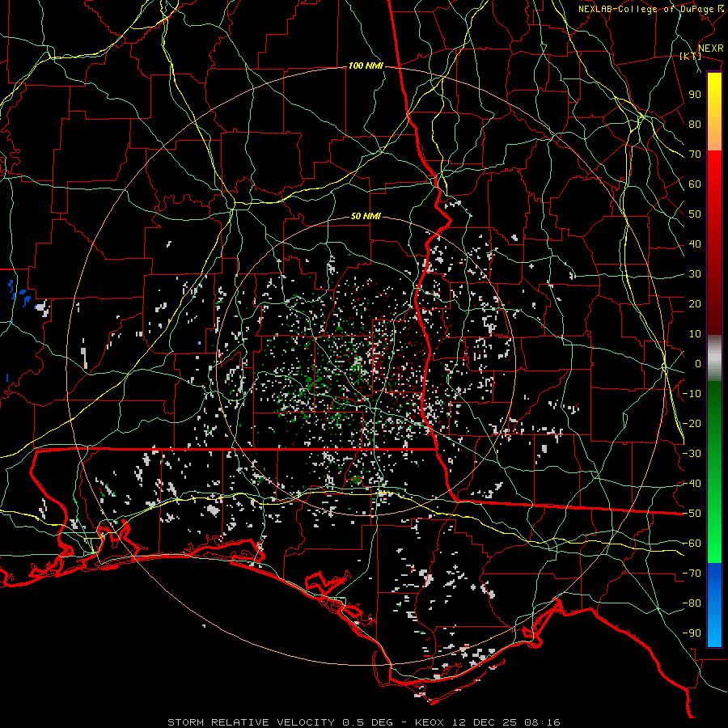Viewport: 728px width, 728px height.
Task: Click the [KT] units label
Action: click(x=691, y=56)
